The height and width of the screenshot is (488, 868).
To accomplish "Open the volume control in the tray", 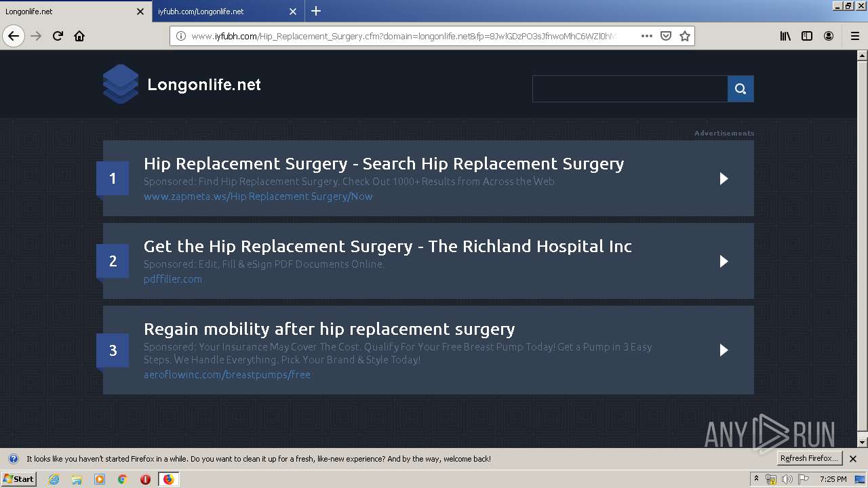I will coord(787,479).
